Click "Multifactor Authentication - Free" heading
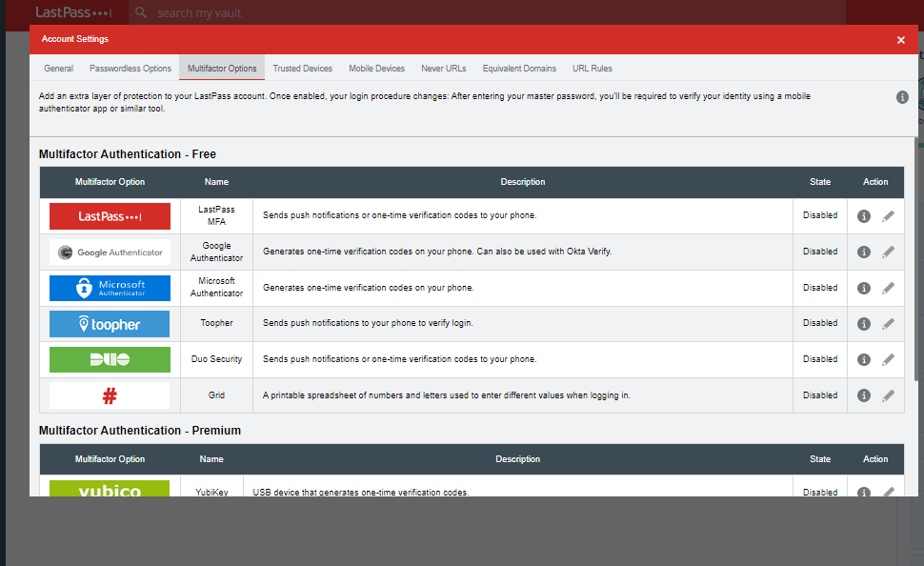924x566 pixels. click(128, 153)
